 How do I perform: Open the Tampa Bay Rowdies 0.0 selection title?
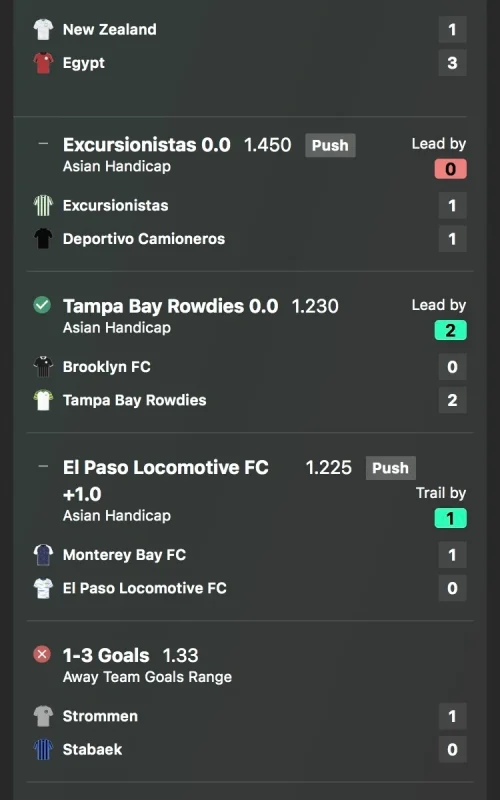(170, 306)
